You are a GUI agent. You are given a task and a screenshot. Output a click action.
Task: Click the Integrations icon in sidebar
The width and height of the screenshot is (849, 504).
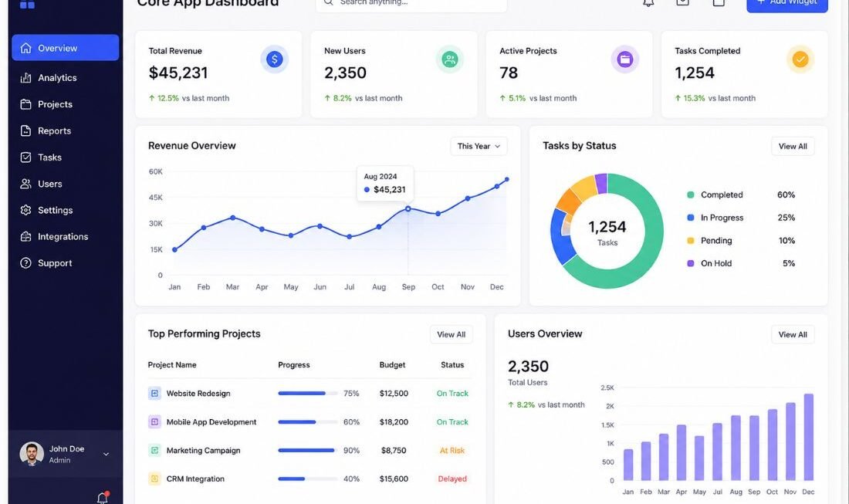tap(25, 237)
